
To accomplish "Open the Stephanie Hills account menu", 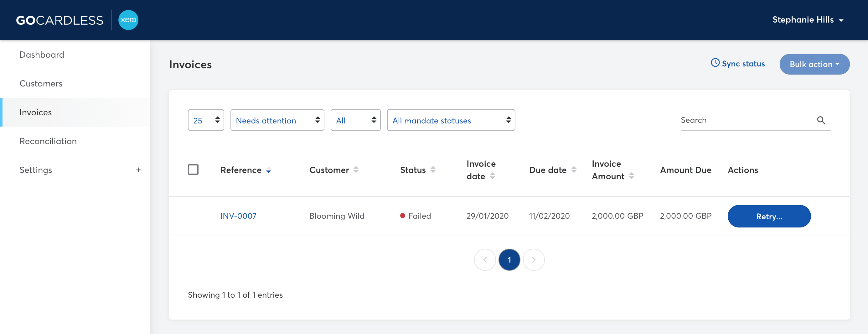I will pyautogui.click(x=808, y=20).
